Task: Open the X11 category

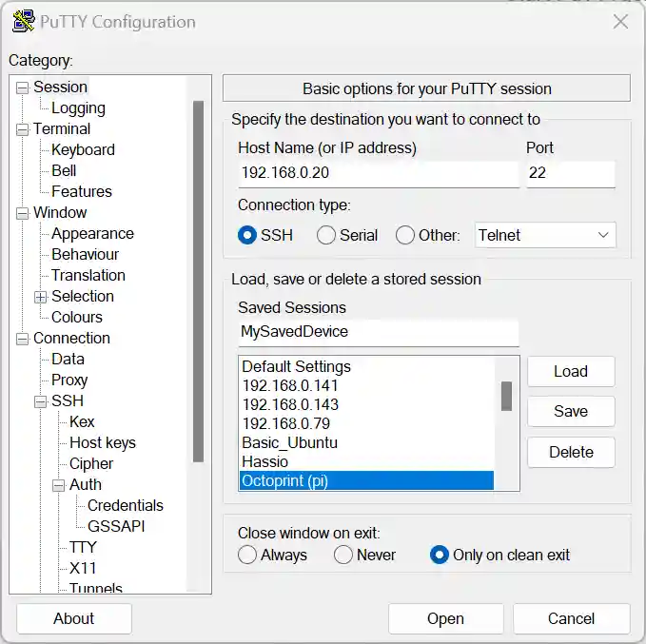Action: coord(83,569)
